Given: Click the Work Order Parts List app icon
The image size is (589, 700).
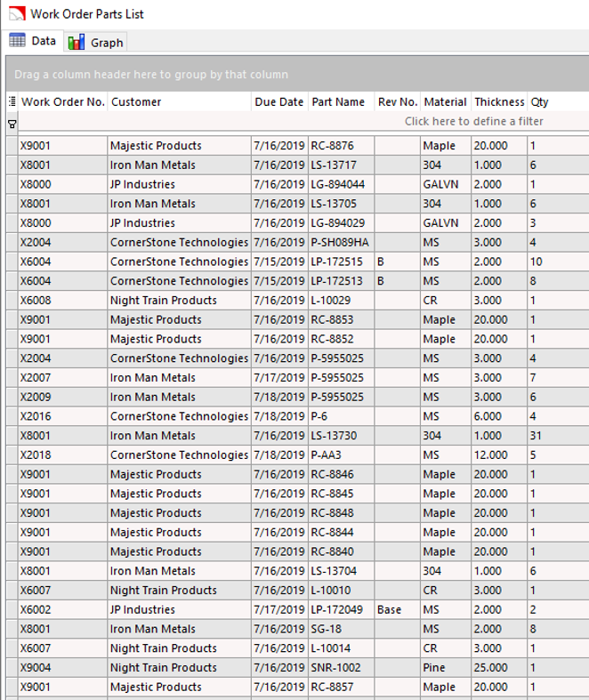Looking at the screenshot, I should [17, 14].
